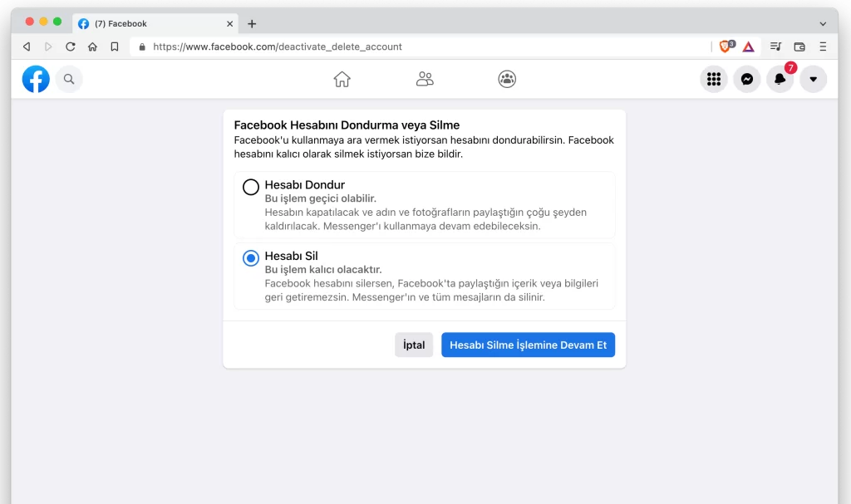Click 'Bu işlem geçici olabilir.' text
The width and height of the screenshot is (851, 504).
coord(320,198)
